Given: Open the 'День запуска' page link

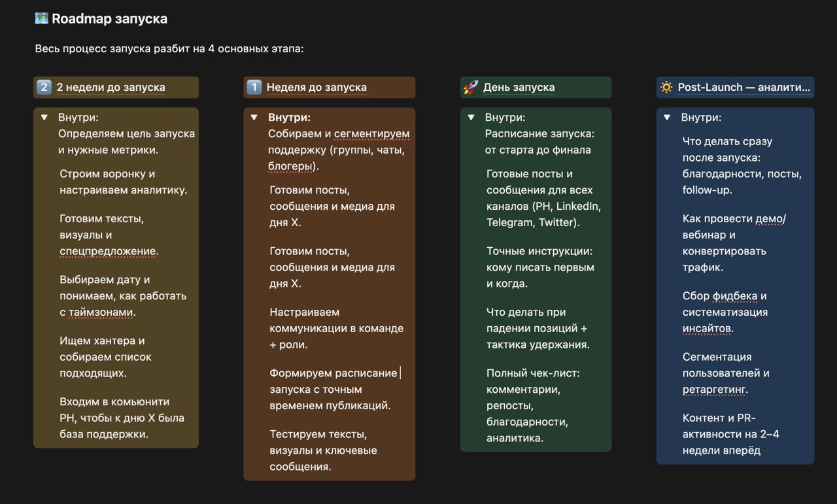Looking at the screenshot, I should (x=519, y=87).
